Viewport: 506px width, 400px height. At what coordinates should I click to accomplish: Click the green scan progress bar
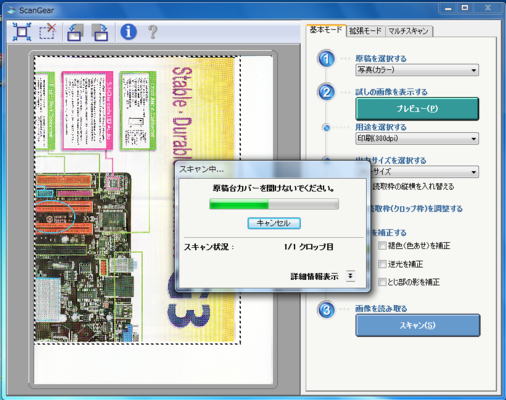[x=274, y=204]
